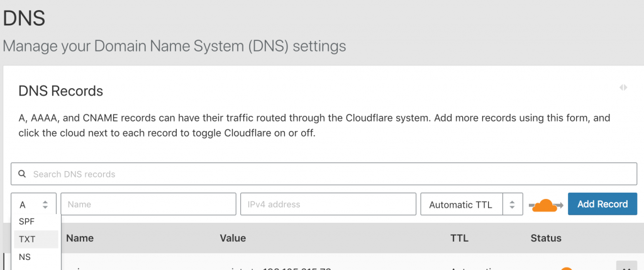The width and height of the screenshot is (644, 270).
Task: Collapse panel using the small arrows icon
Action: point(623,87)
